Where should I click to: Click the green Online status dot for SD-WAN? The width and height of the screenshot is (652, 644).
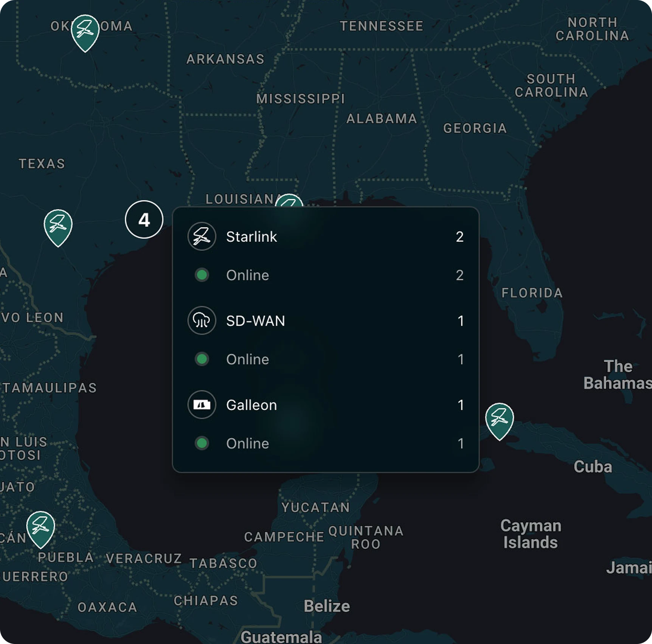tap(202, 359)
